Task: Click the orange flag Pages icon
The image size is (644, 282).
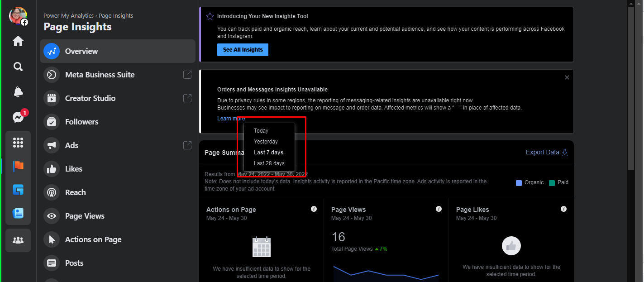Action: [x=18, y=166]
